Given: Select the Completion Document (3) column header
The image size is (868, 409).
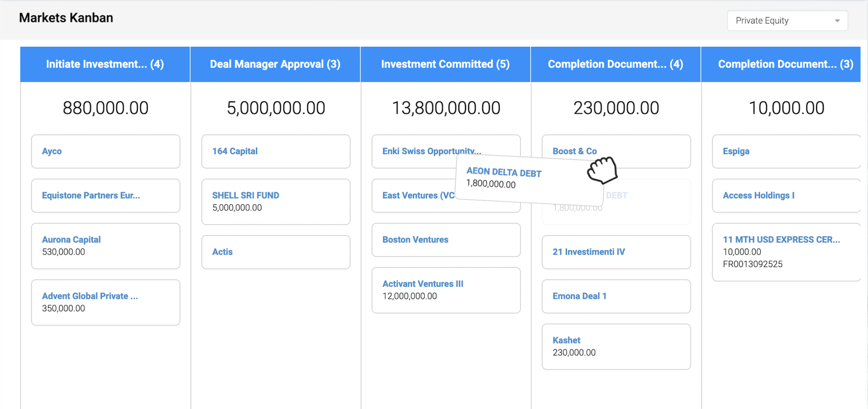Looking at the screenshot, I should 781,64.
